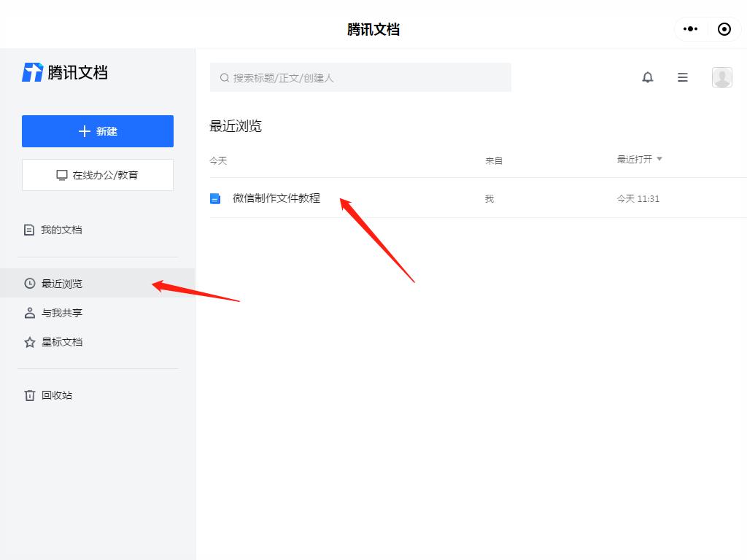Viewport: 747px width, 560px height.
Task: Open 我的文档 in sidebar
Action: [x=53, y=230]
